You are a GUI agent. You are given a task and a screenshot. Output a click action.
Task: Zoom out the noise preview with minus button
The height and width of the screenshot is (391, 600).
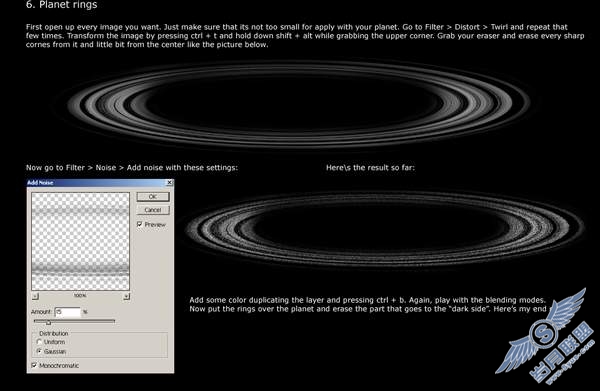tap(35, 296)
